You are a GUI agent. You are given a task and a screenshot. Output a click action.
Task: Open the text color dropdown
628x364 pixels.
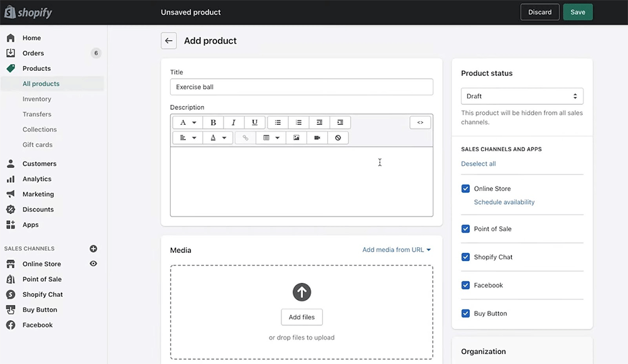(x=218, y=137)
